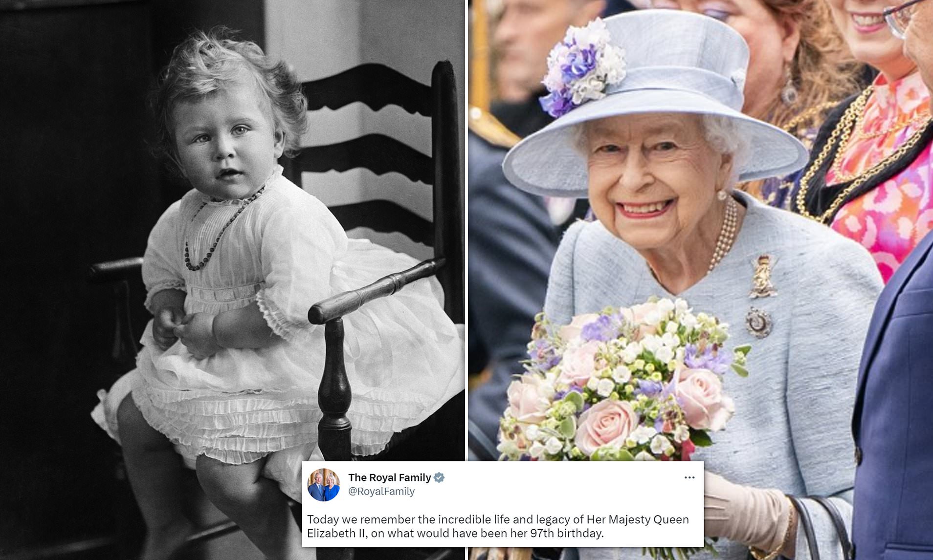The width and height of the screenshot is (933, 560).
Task: Click the gold thistle brooch on blue coat
Action: (763, 277)
